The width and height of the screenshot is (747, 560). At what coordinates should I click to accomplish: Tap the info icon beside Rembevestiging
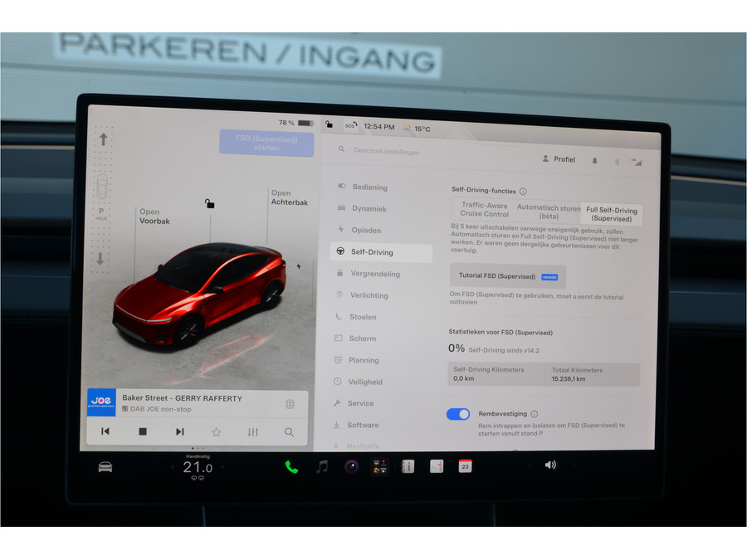tap(535, 414)
